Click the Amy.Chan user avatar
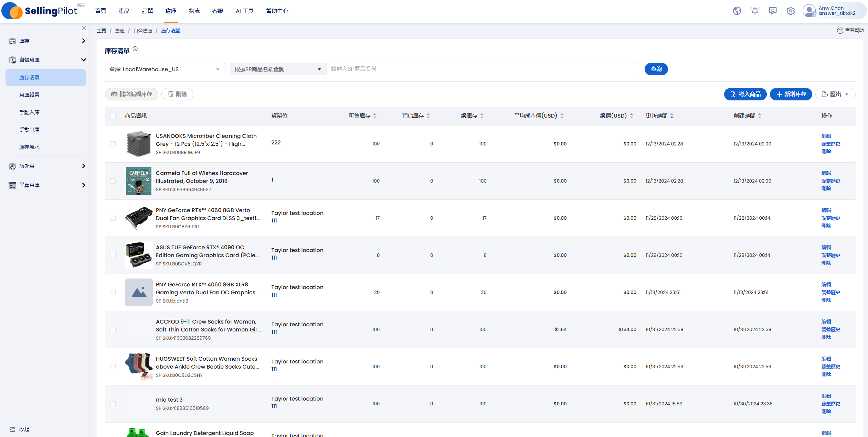Viewport: 868px width, 437px height. [809, 11]
